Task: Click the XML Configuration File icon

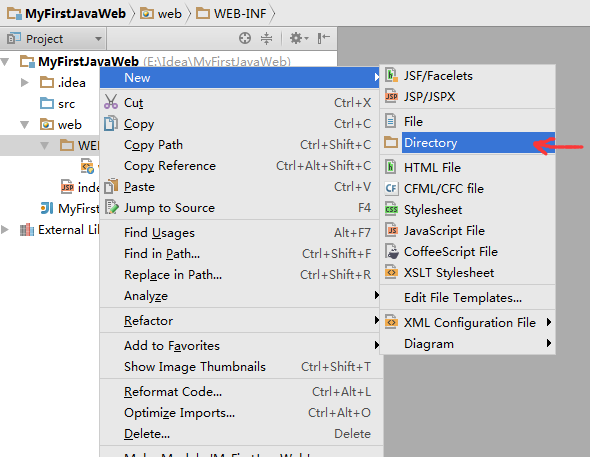Action: click(391, 322)
